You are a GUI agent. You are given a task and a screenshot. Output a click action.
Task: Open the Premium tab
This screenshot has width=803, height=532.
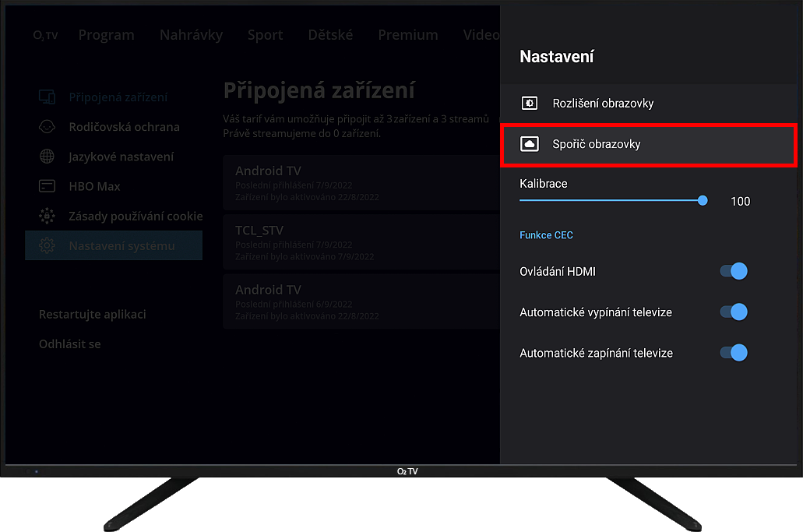tap(408, 35)
